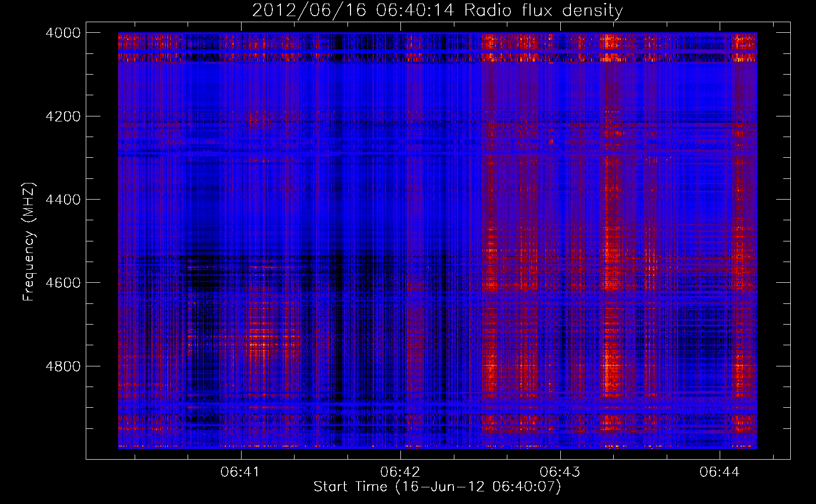Viewport: 816px width, 504px height.
Task: Click the 4000 frequency tick label
Action: (63, 33)
